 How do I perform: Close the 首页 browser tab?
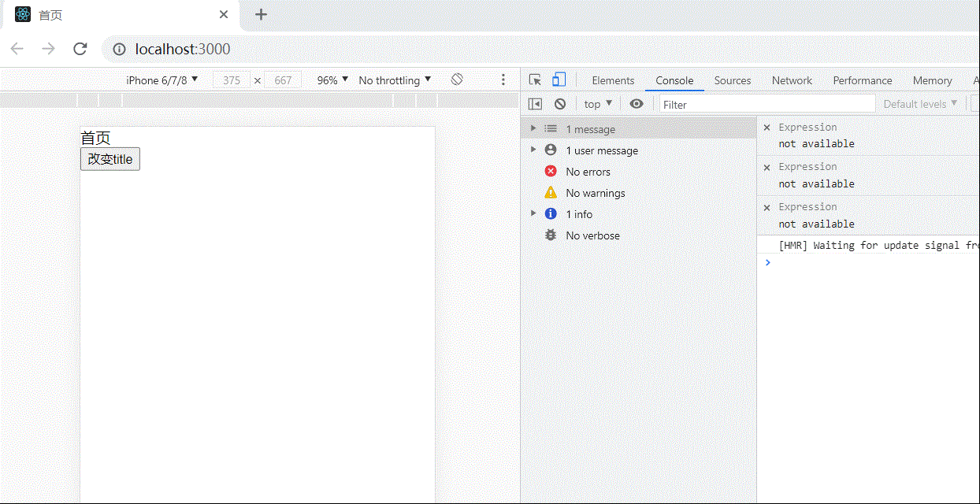pyautogui.click(x=224, y=14)
